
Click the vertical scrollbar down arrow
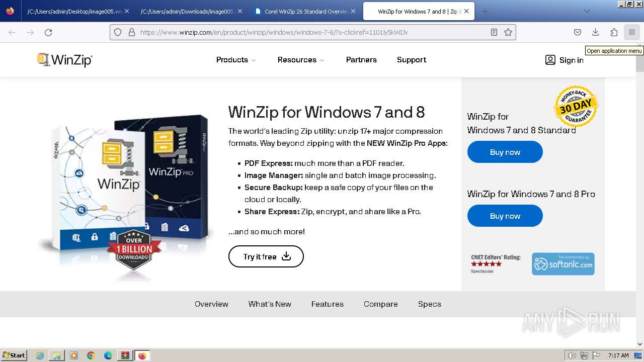(x=640, y=344)
